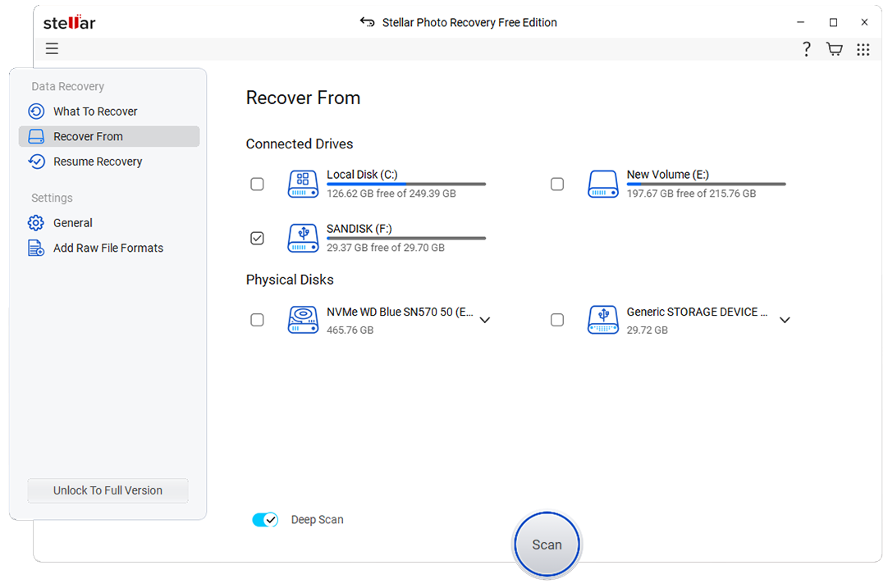
Task: Click the help question mark icon
Action: click(806, 49)
